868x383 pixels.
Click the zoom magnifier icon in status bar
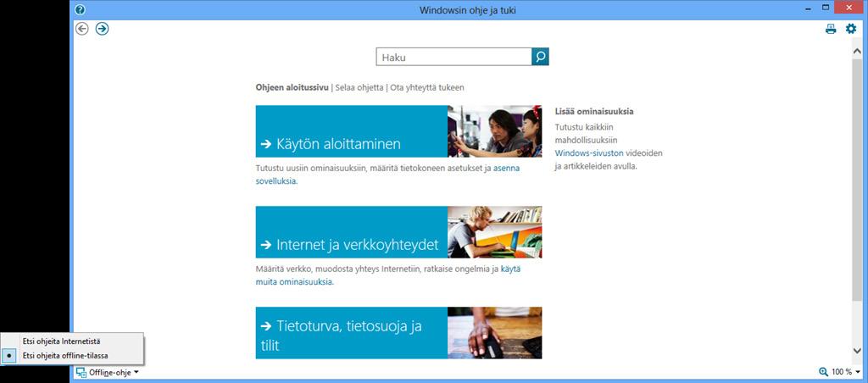point(823,373)
